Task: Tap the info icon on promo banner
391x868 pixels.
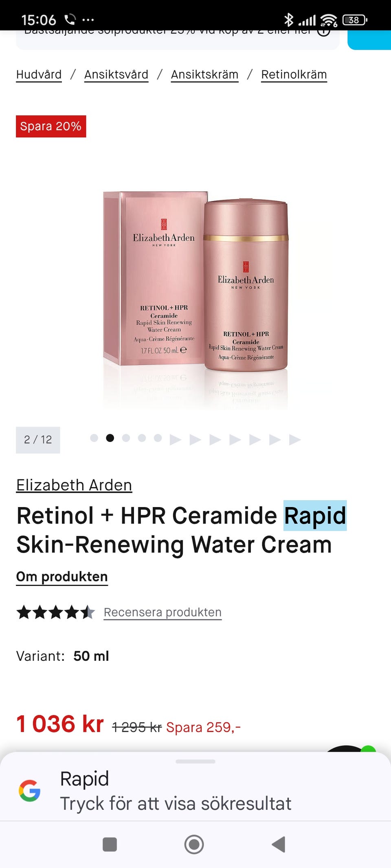Action: pyautogui.click(x=324, y=32)
